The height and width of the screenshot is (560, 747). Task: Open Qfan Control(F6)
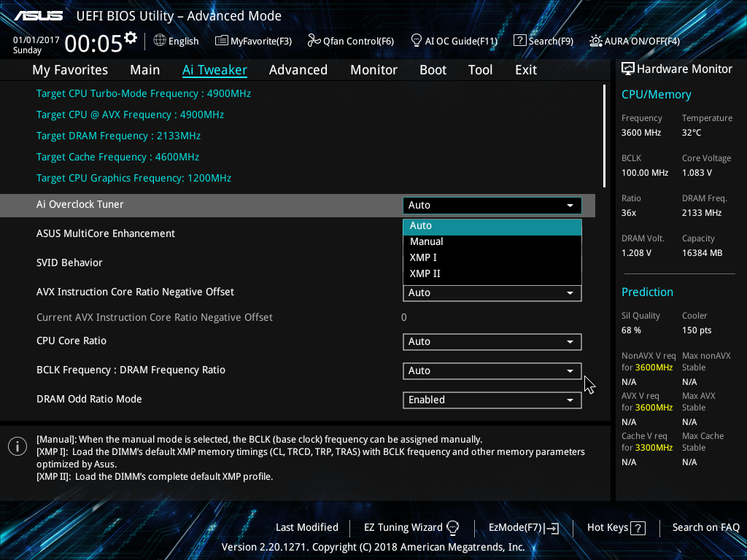(351, 41)
